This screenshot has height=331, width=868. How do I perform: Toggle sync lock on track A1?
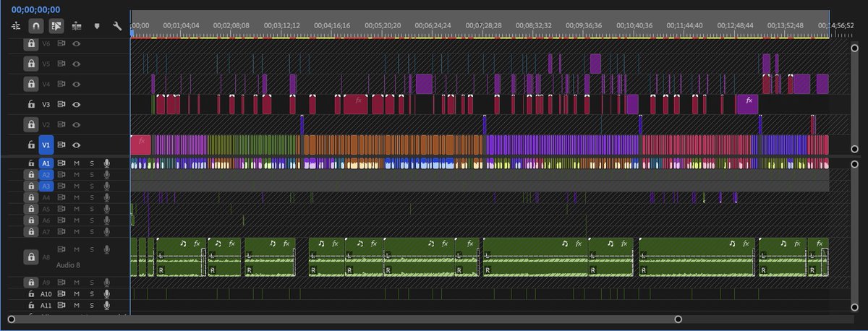coord(62,163)
